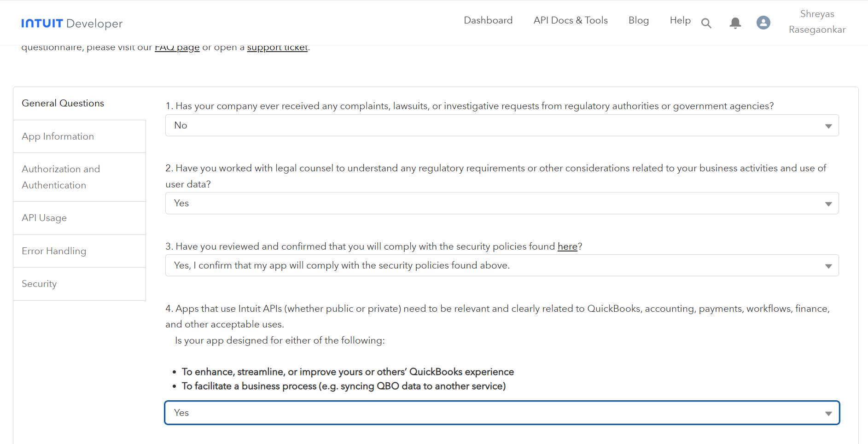
Task: Click the security policies 'here' link
Action: (567, 246)
